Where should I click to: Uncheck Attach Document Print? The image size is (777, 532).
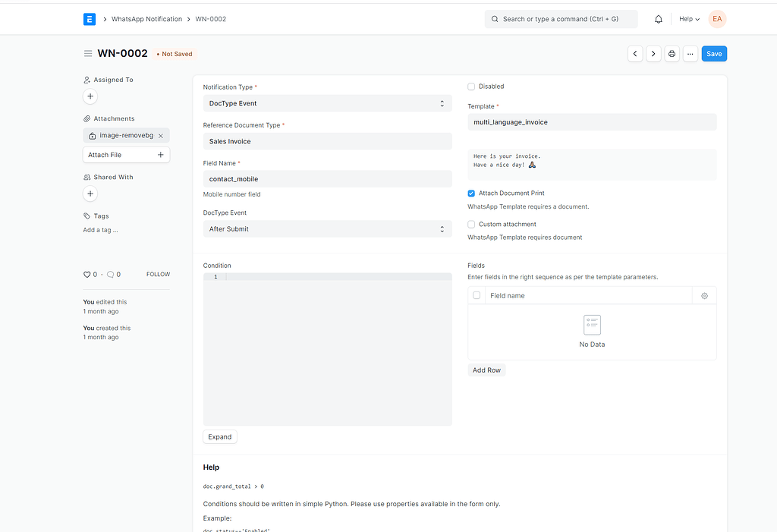(x=471, y=194)
